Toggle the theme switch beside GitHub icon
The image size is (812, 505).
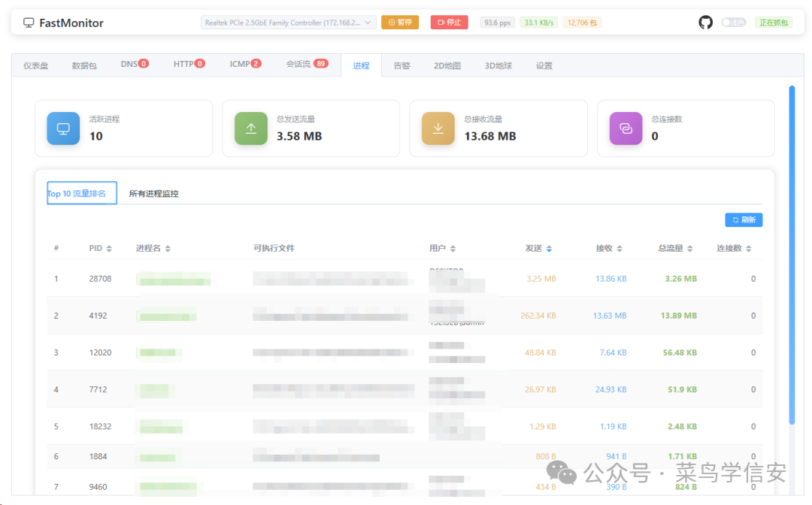[x=733, y=23]
